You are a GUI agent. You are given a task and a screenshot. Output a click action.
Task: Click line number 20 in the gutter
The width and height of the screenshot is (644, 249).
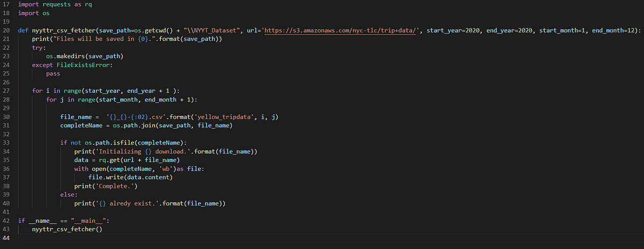[6, 31]
